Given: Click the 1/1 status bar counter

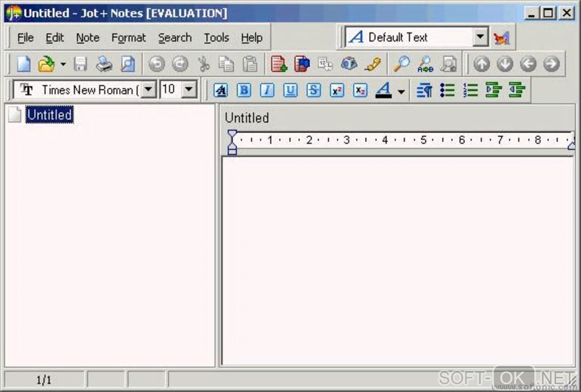Looking at the screenshot, I should [44, 380].
